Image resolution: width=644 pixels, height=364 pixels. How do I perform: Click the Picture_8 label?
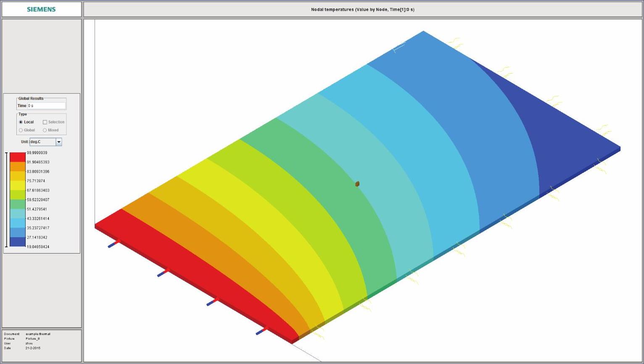(x=32, y=339)
